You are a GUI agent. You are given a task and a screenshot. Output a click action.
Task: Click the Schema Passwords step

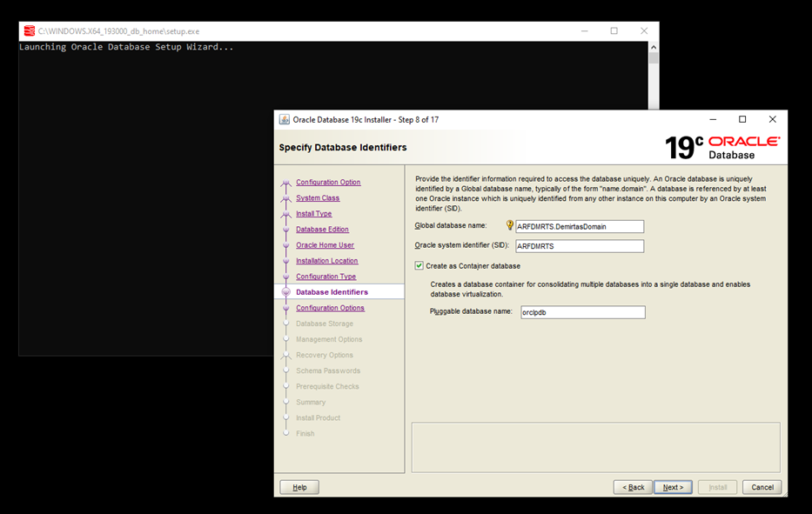[x=328, y=370]
